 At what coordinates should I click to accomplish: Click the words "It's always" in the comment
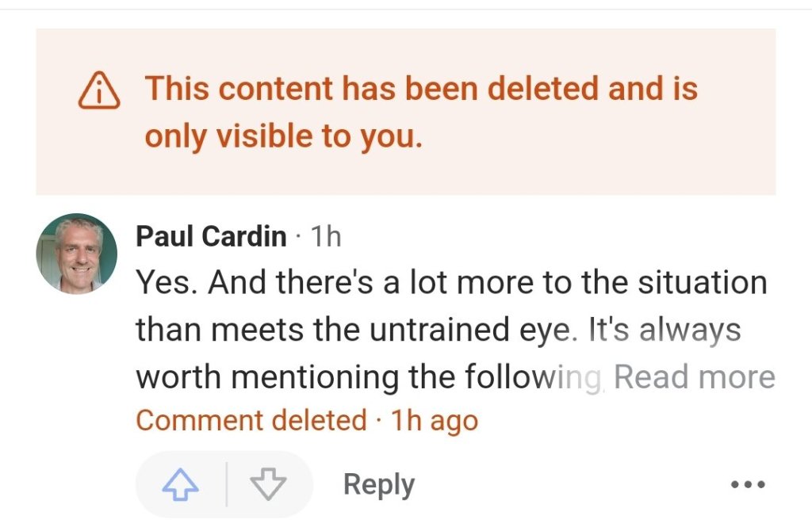pos(665,330)
